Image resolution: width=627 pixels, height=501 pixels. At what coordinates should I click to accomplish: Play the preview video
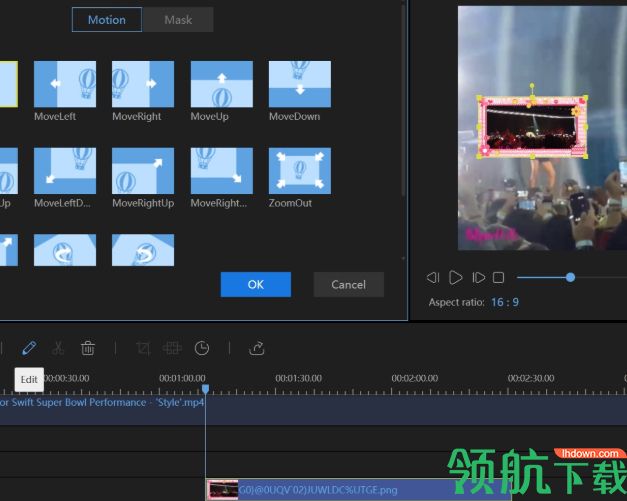click(455, 277)
